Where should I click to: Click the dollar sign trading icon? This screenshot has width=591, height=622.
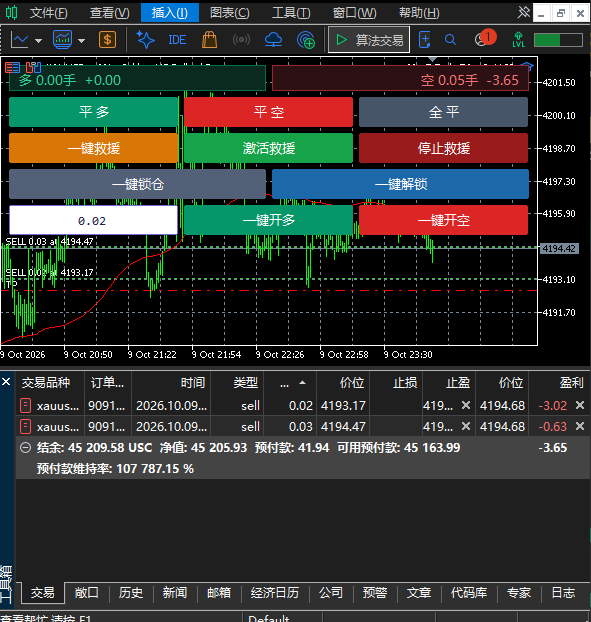[x=107, y=40]
